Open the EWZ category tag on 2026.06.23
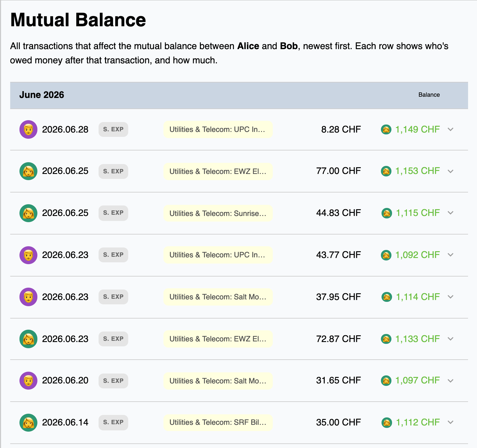The width and height of the screenshot is (477, 448). coord(218,339)
